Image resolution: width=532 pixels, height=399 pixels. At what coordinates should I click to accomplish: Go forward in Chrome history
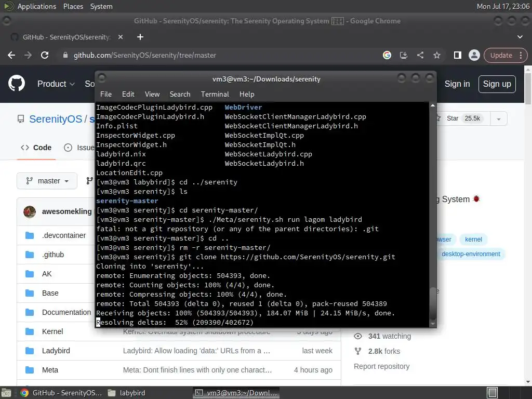[28, 55]
